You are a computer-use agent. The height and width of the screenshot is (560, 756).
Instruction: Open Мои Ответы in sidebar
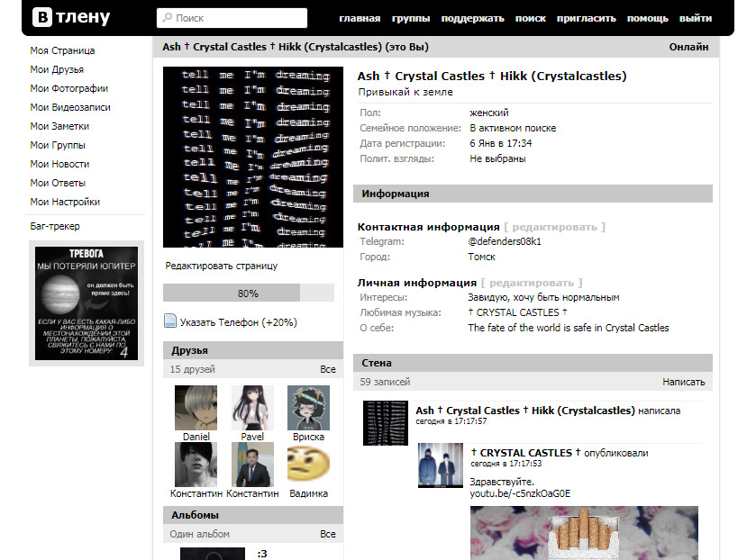click(58, 183)
